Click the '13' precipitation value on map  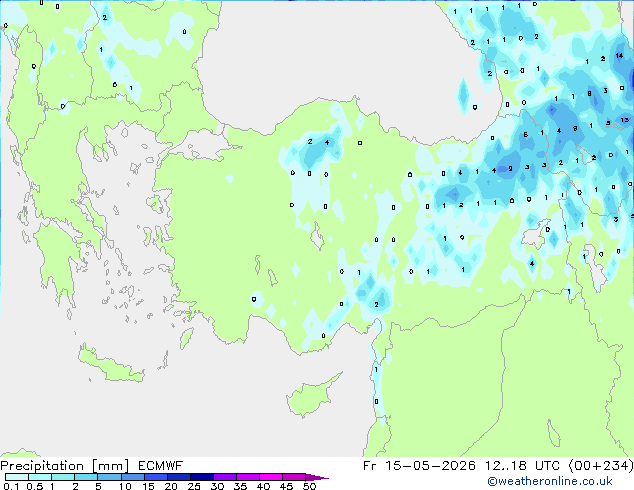pyautogui.click(x=625, y=120)
